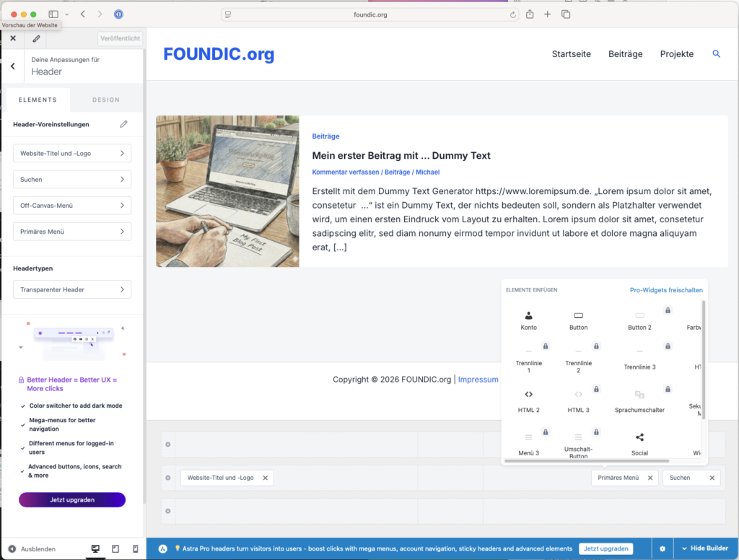739x560 pixels.
Task: Click the gear icon beside Hide Builder
Action: [x=662, y=549]
